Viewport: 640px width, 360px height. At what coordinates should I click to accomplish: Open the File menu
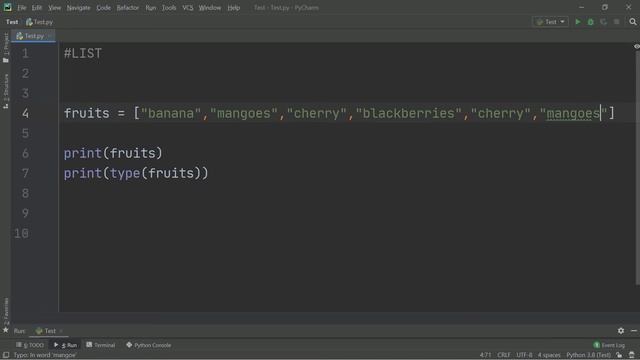pos(22,8)
